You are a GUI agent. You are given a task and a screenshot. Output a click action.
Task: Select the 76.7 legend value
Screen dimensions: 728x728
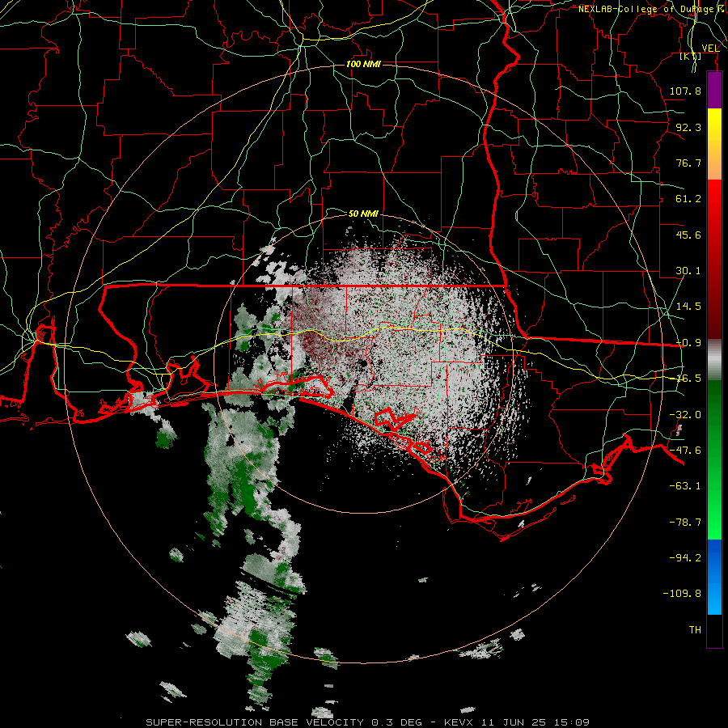(688, 163)
